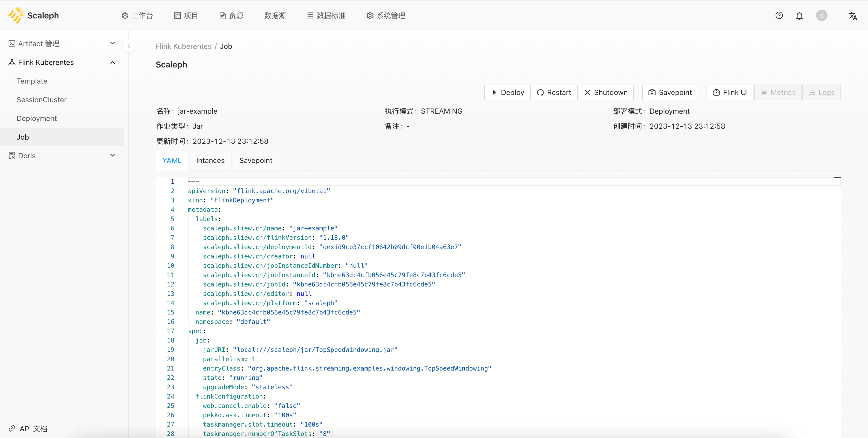Image resolution: width=868 pixels, height=438 pixels.
Task: Click the Scaleph logo icon
Action: point(16,16)
